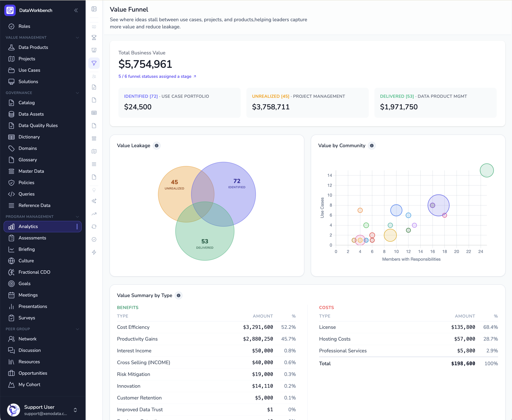512x420 pixels.
Task: Collapse the Program Management section
Action: click(77, 217)
